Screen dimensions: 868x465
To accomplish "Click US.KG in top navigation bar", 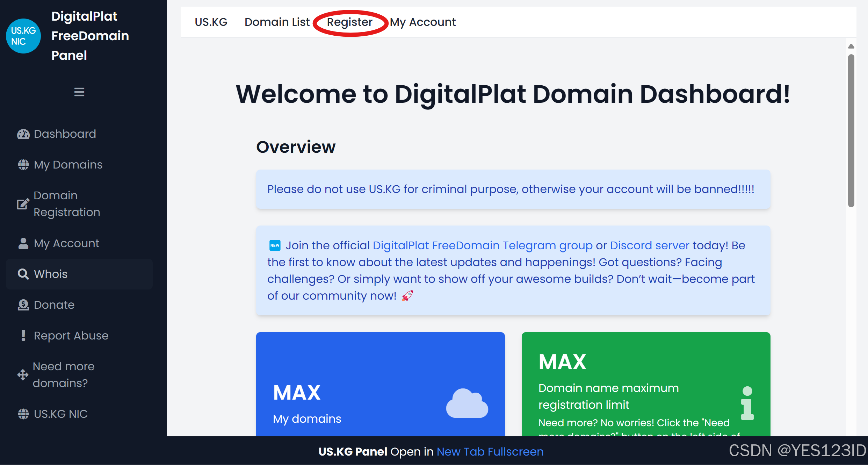I will click(211, 22).
